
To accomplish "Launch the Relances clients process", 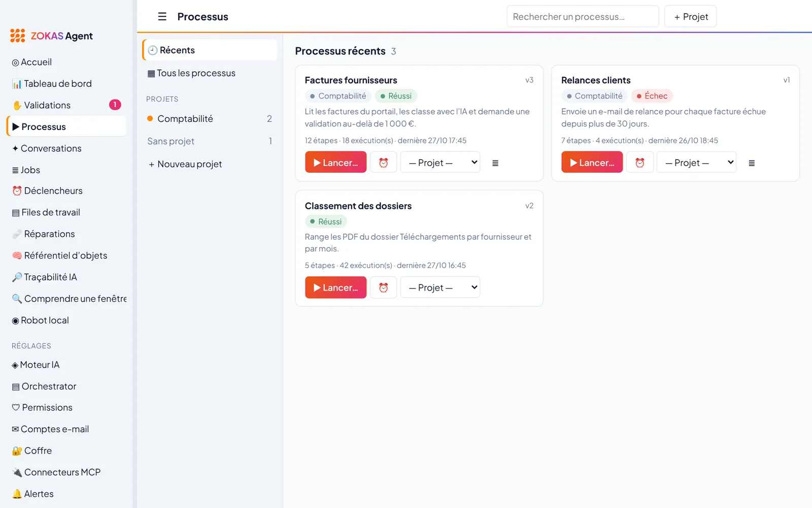I will (x=592, y=163).
